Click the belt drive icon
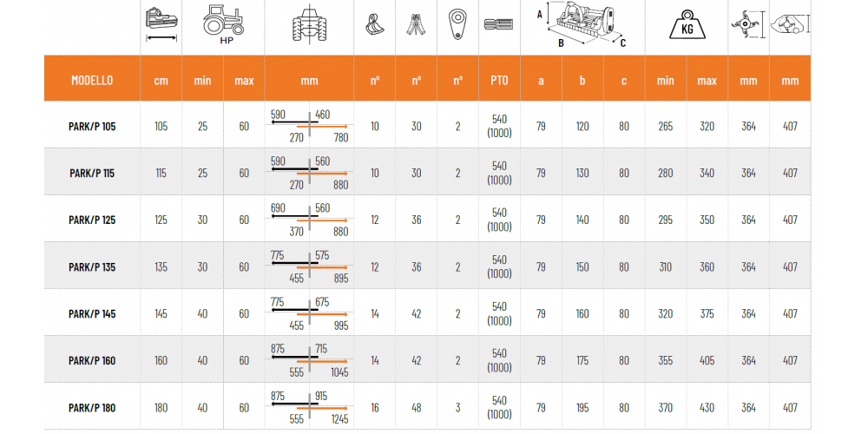The image size is (868, 434). pyautogui.click(x=457, y=26)
